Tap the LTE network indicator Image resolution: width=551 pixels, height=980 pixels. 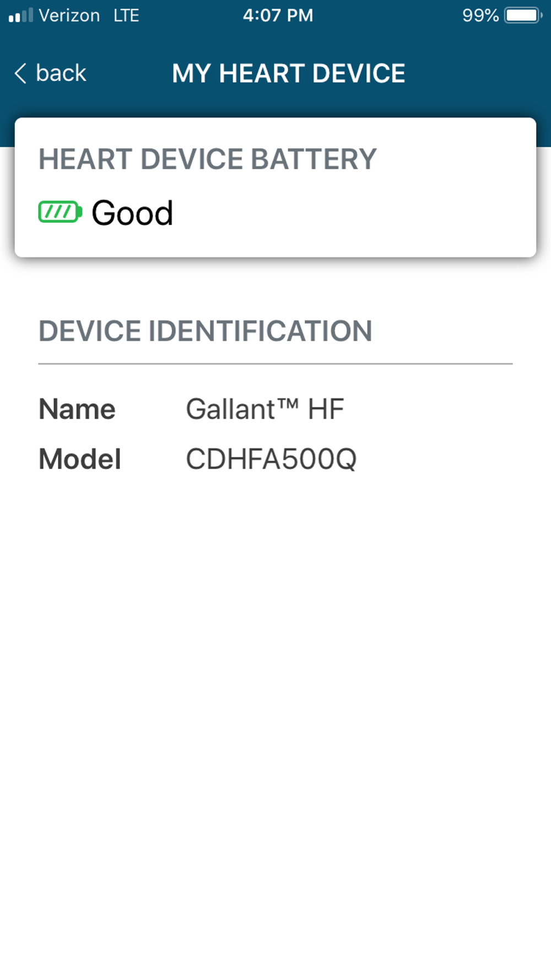click(x=126, y=15)
